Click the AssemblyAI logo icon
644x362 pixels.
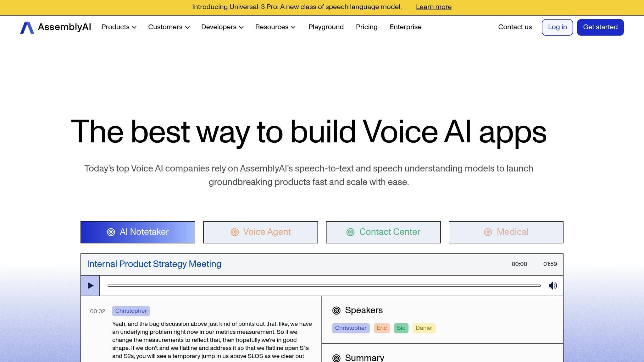27,28
